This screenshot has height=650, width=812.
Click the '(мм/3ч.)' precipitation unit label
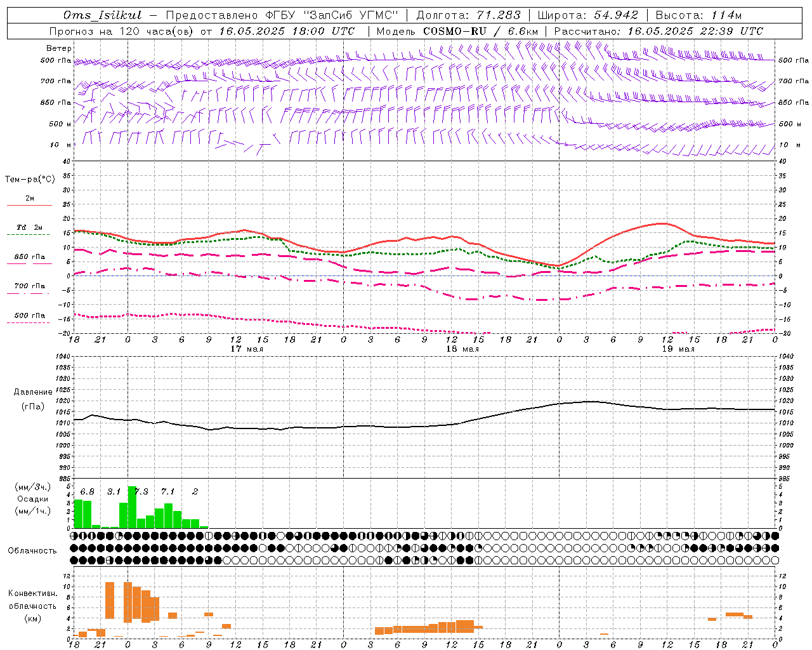pyautogui.click(x=32, y=487)
